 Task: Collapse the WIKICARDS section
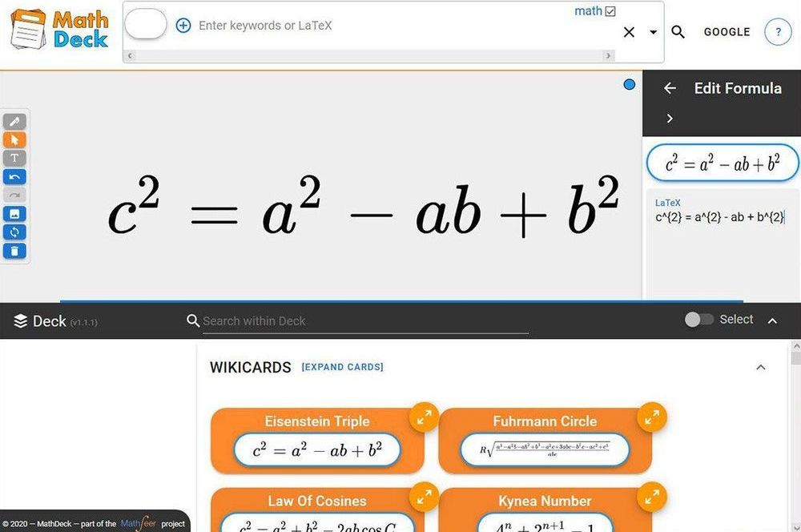(x=760, y=367)
